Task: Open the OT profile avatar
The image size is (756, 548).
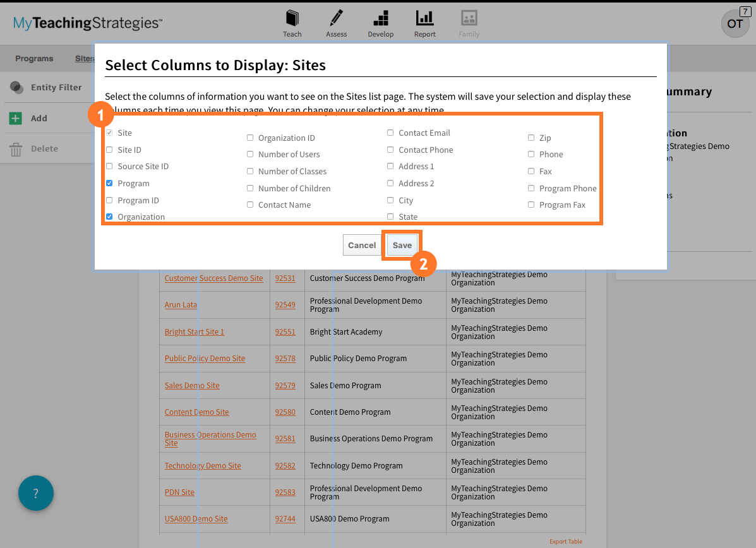Action: [735, 24]
